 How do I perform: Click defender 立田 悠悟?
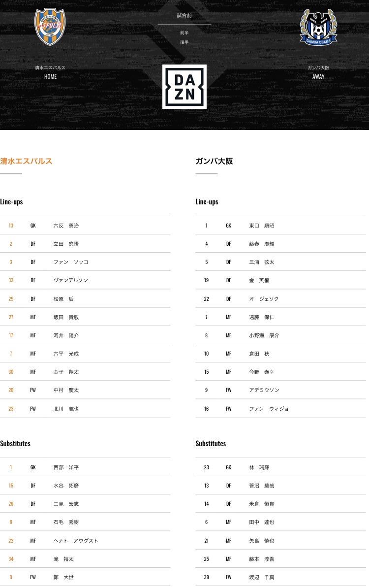coord(66,244)
